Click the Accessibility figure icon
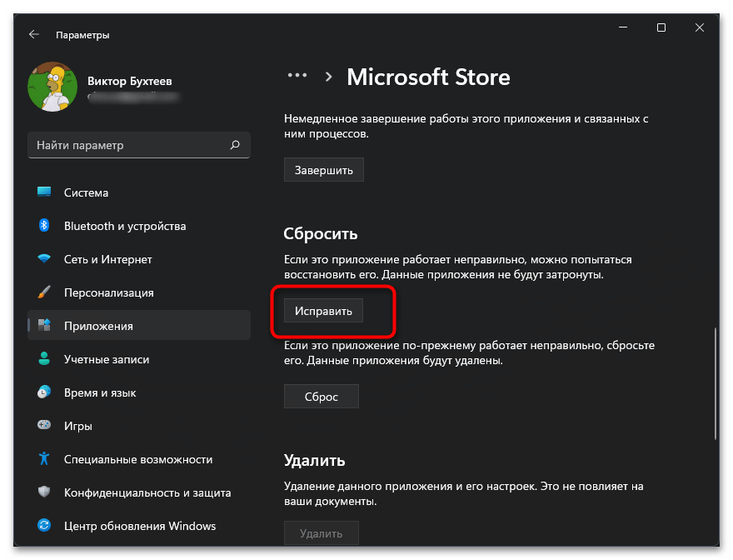Image resolution: width=733 pixels, height=560 pixels. (45, 459)
